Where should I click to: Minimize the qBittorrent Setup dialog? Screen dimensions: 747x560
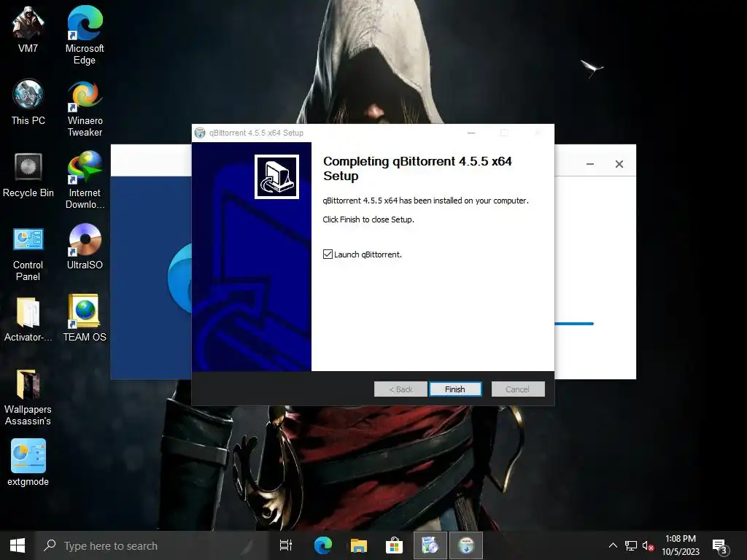pyautogui.click(x=471, y=133)
